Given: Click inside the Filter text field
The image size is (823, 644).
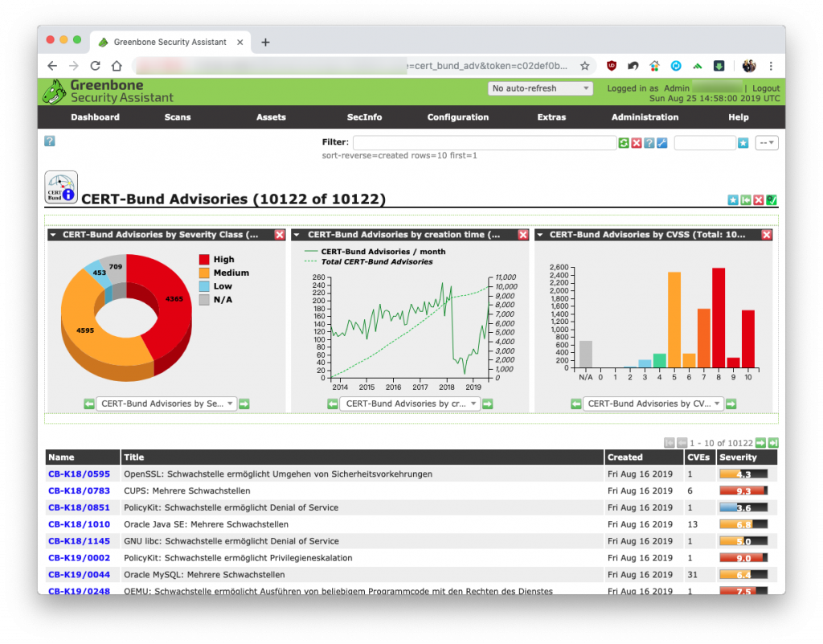Looking at the screenshot, I should (x=485, y=143).
